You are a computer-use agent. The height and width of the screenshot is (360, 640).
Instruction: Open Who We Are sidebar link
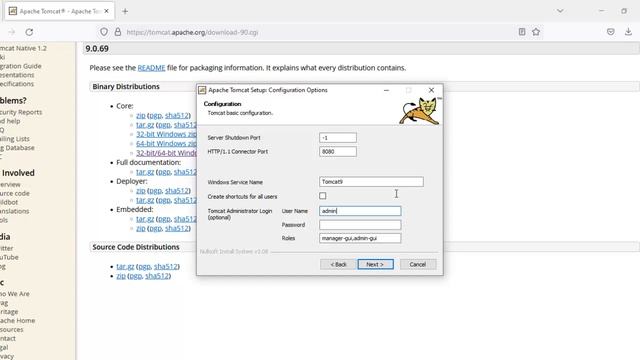click(x=15, y=293)
